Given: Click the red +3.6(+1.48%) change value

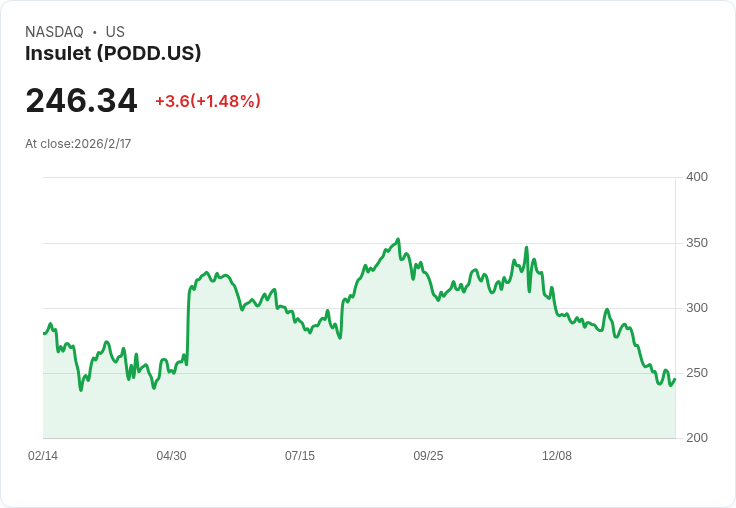Looking at the screenshot, I should click(x=207, y=101).
